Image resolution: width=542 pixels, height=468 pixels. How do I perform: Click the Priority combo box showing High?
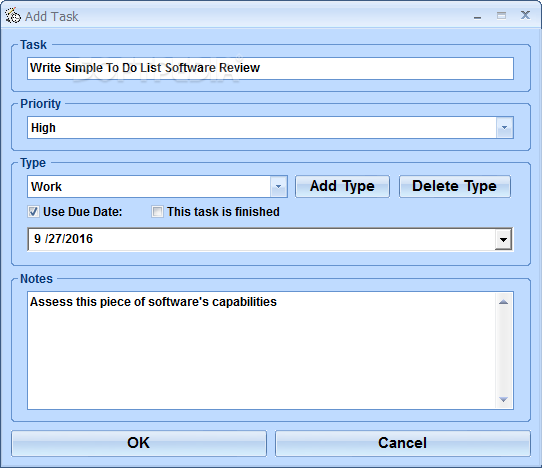(270, 128)
